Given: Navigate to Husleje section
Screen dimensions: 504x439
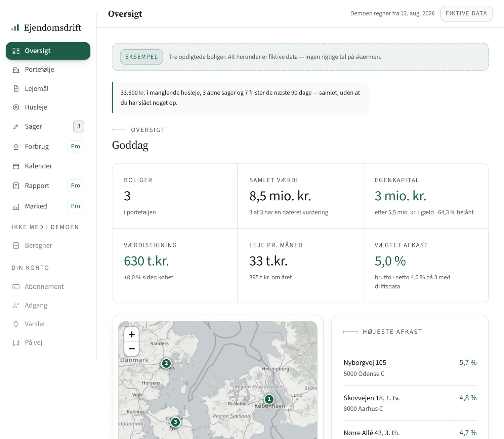Looking at the screenshot, I should click(x=48, y=108).
